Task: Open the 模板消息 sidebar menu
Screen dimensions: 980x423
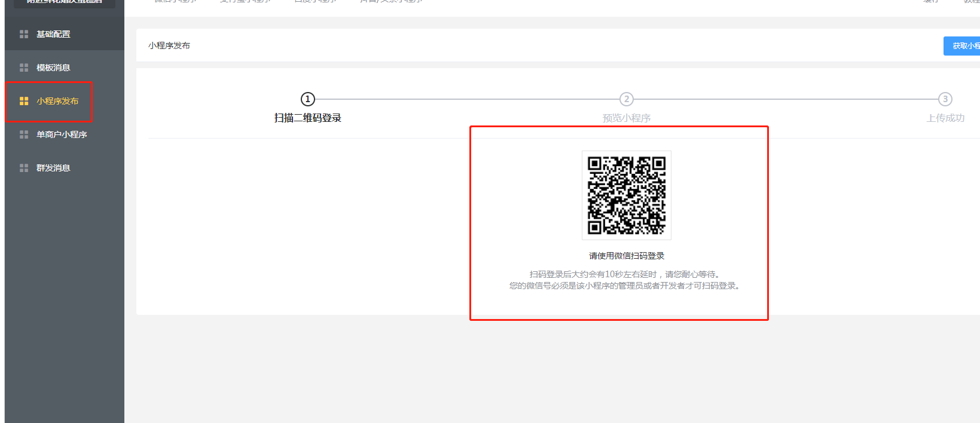Action: (x=65, y=68)
